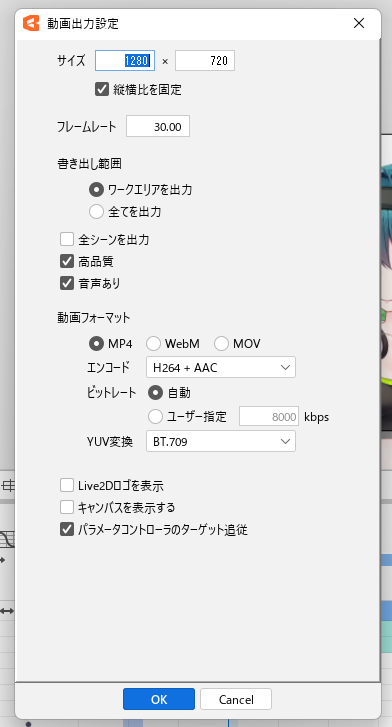
Task: Click the height field showing 720
Action: (x=205, y=61)
